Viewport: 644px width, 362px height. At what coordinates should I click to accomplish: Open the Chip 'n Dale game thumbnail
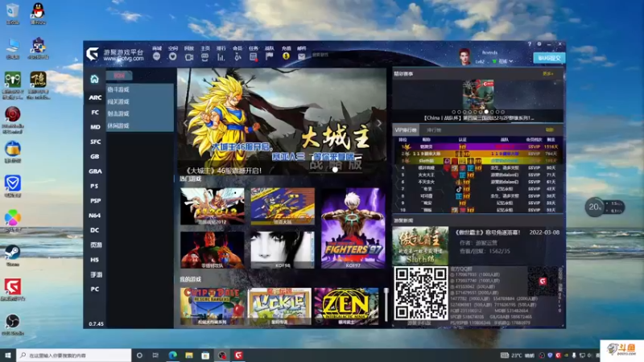coord(213,306)
